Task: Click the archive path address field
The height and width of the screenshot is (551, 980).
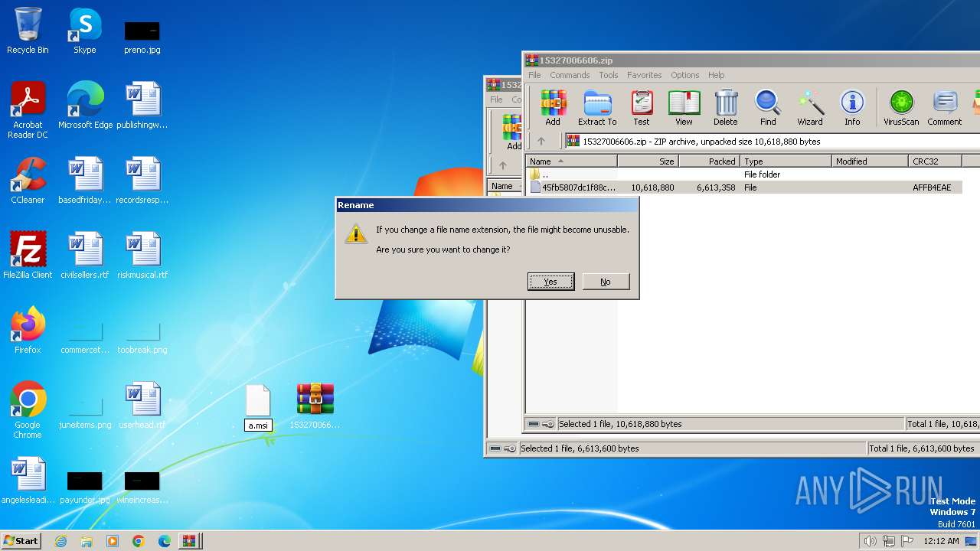Action: 772,142
